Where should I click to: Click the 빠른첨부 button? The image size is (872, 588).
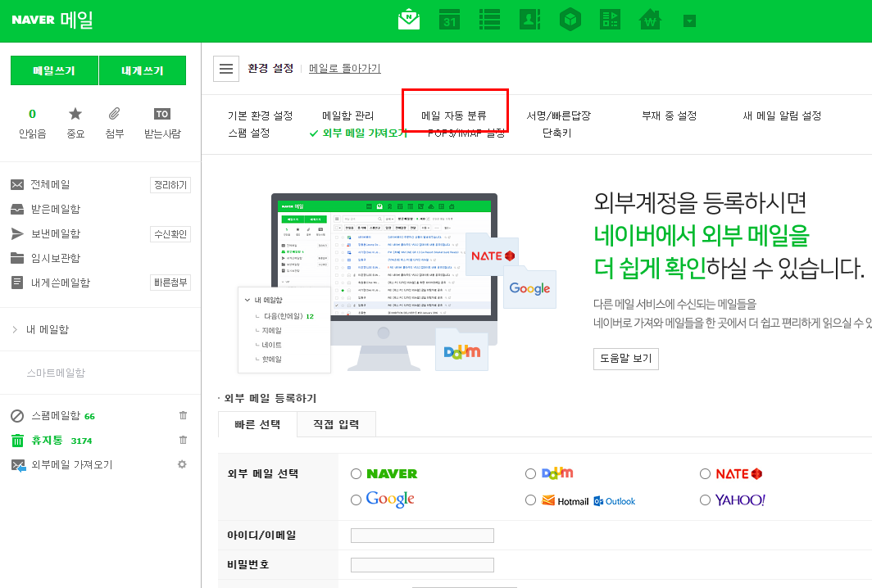(x=170, y=283)
